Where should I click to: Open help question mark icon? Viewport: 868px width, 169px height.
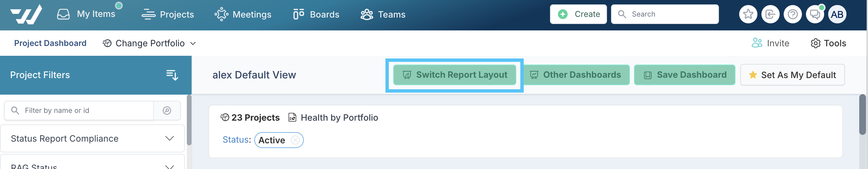coord(792,14)
